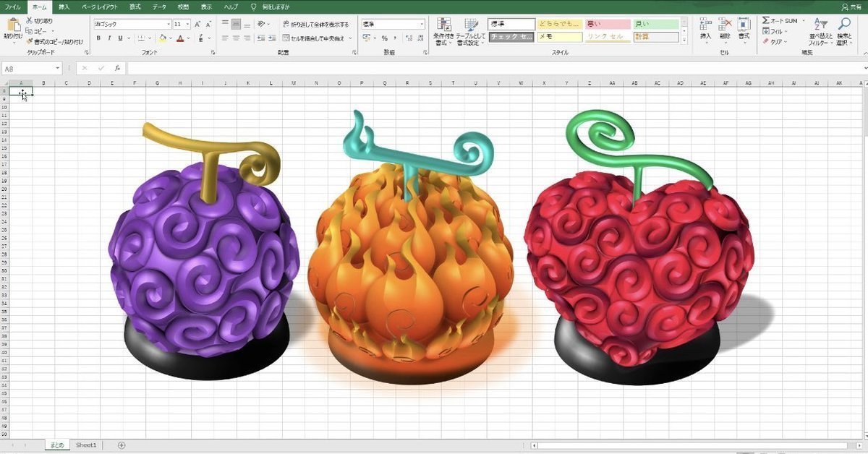The width and height of the screenshot is (868, 454).
Task: Open the 書式 cells format menu
Action: (744, 30)
